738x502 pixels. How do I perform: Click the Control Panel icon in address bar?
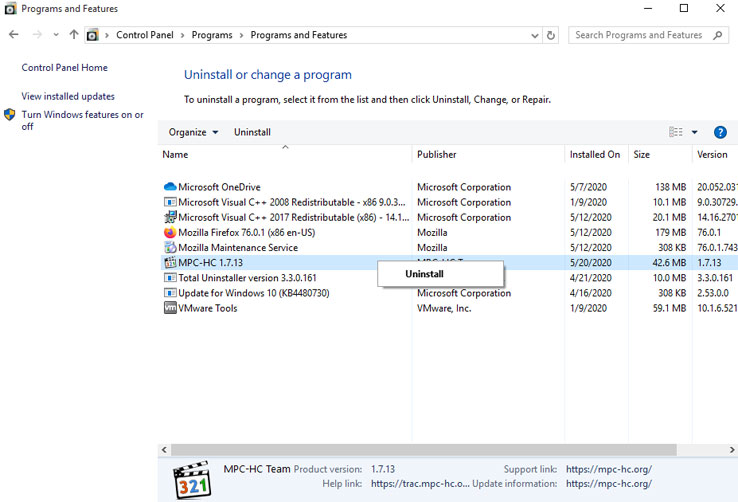point(93,35)
